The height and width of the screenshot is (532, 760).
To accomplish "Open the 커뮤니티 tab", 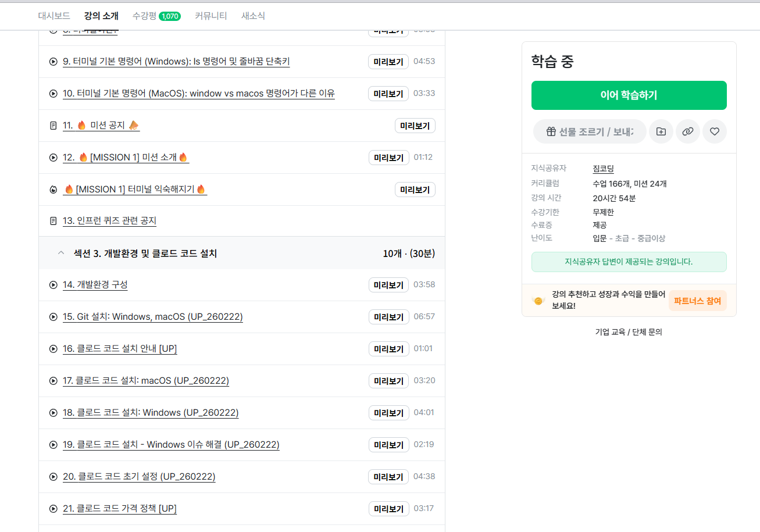I will [211, 16].
